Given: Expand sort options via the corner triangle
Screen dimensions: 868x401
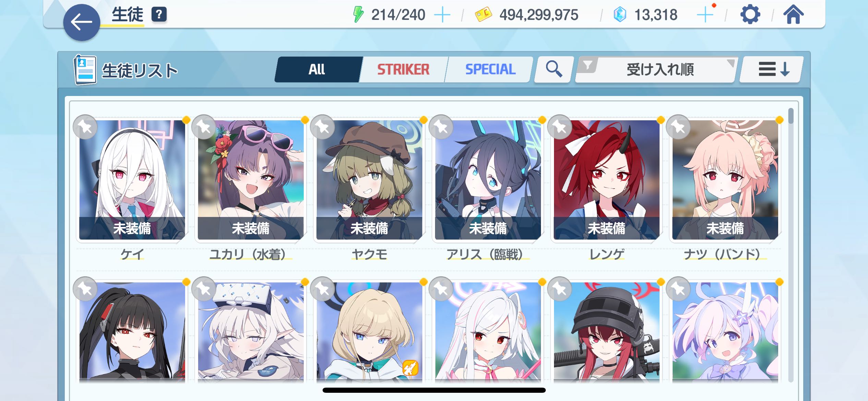Looking at the screenshot, I should 730,63.
